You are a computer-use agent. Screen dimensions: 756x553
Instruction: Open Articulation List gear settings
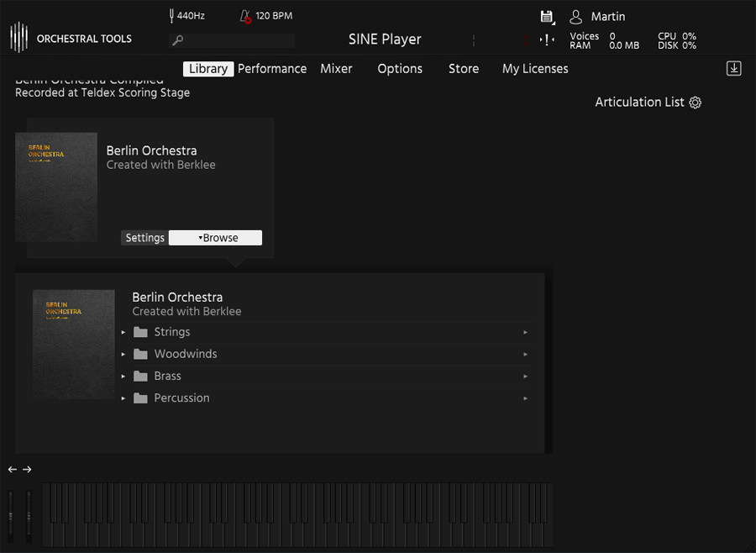(x=695, y=103)
